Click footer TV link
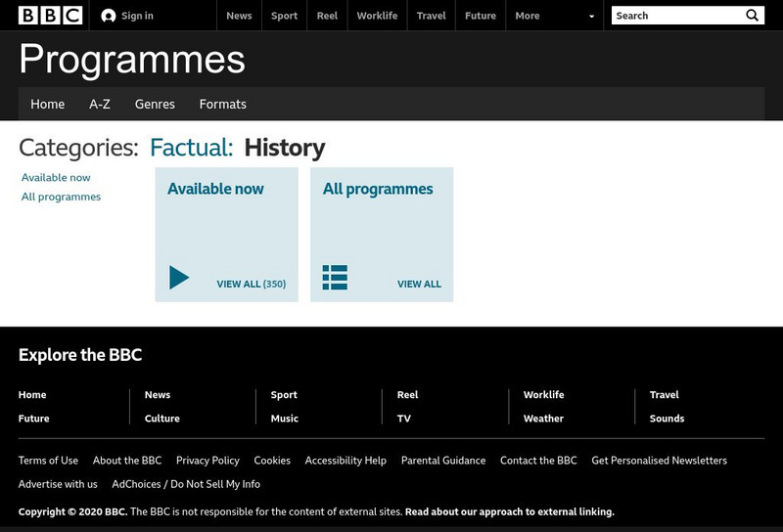This screenshot has height=532, width=783. 404,419
